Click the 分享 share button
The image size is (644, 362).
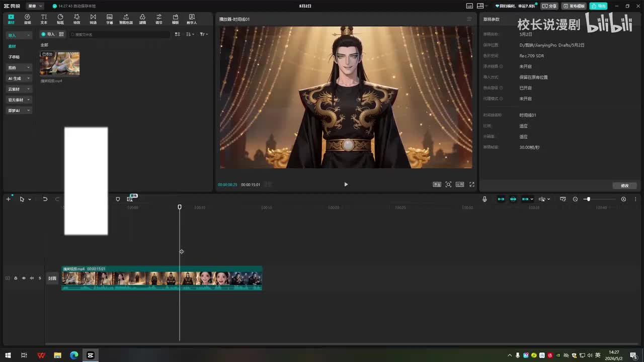[549, 6]
